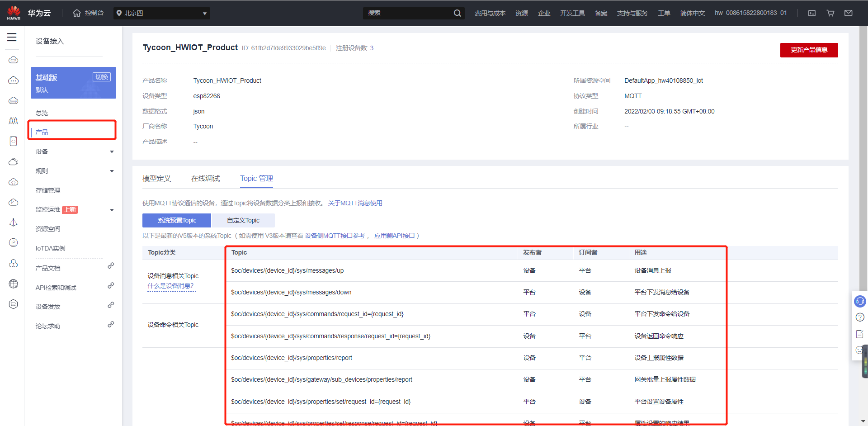The image size is (868, 426).
Task: Open the 支持与服务 top menu
Action: click(632, 13)
